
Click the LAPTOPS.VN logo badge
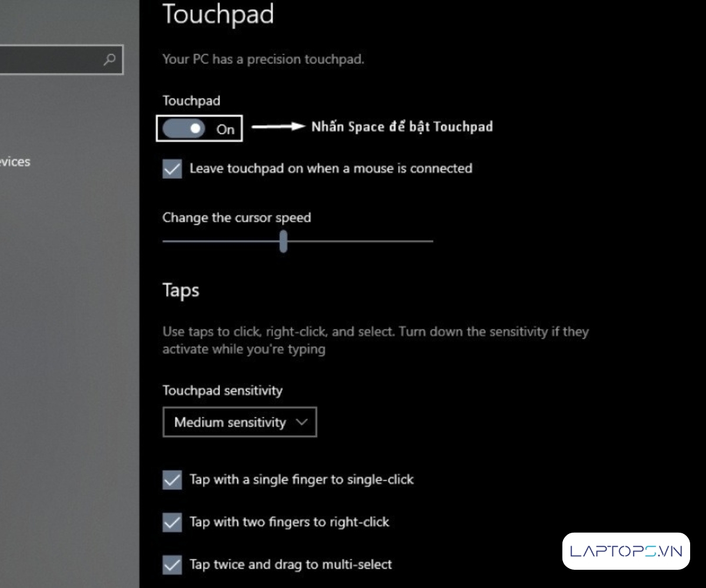625,551
